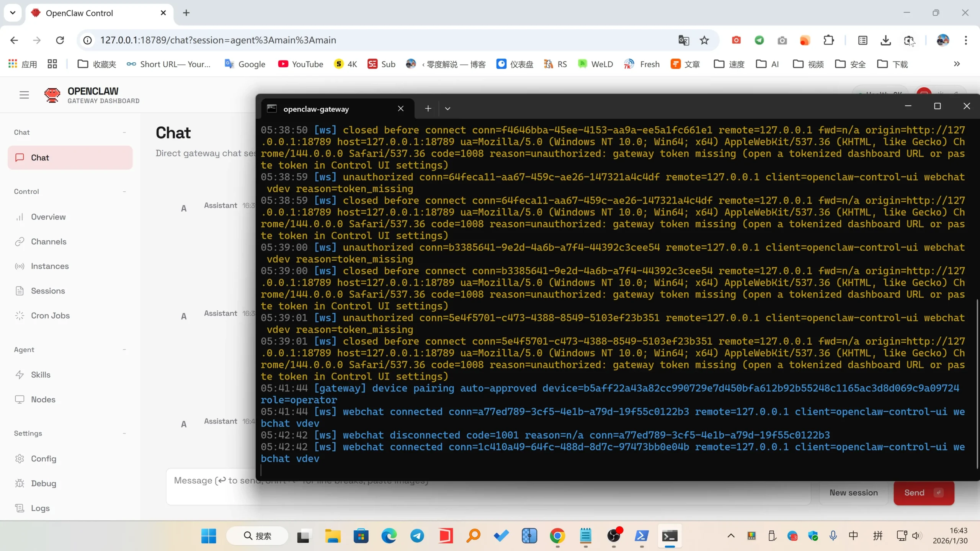View the Logs panel
This screenshot has width=980, height=551.
[40, 508]
